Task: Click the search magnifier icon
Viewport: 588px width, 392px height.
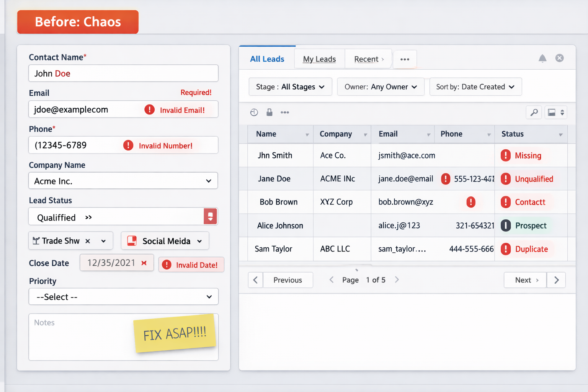Action: pyautogui.click(x=534, y=112)
